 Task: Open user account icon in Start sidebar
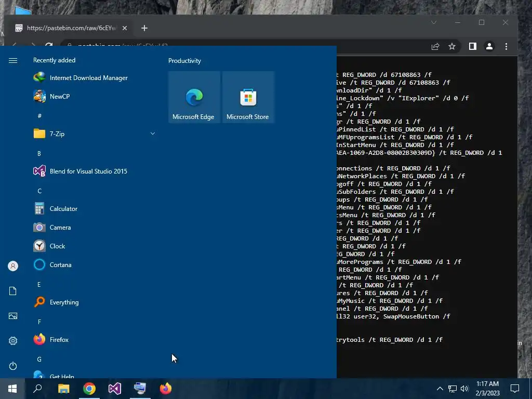(13, 266)
